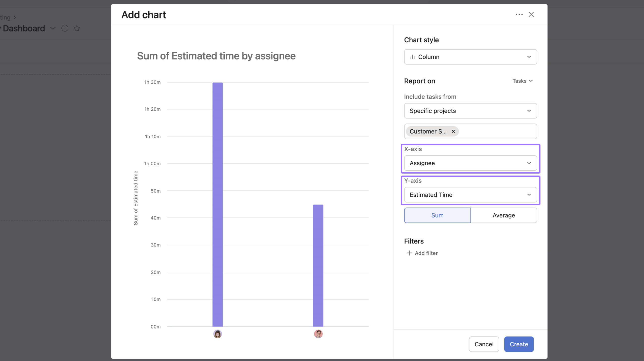Click the plus icon next to Add filter

pyautogui.click(x=409, y=253)
